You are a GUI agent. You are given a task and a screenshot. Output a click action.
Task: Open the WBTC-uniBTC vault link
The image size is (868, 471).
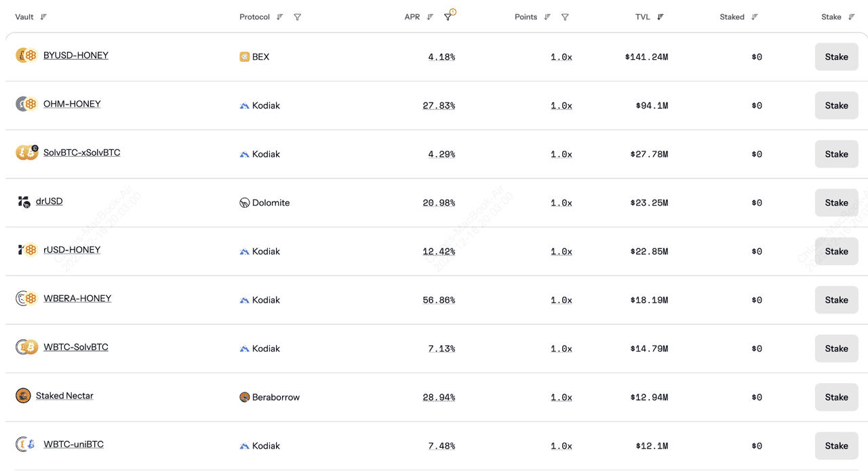(73, 445)
